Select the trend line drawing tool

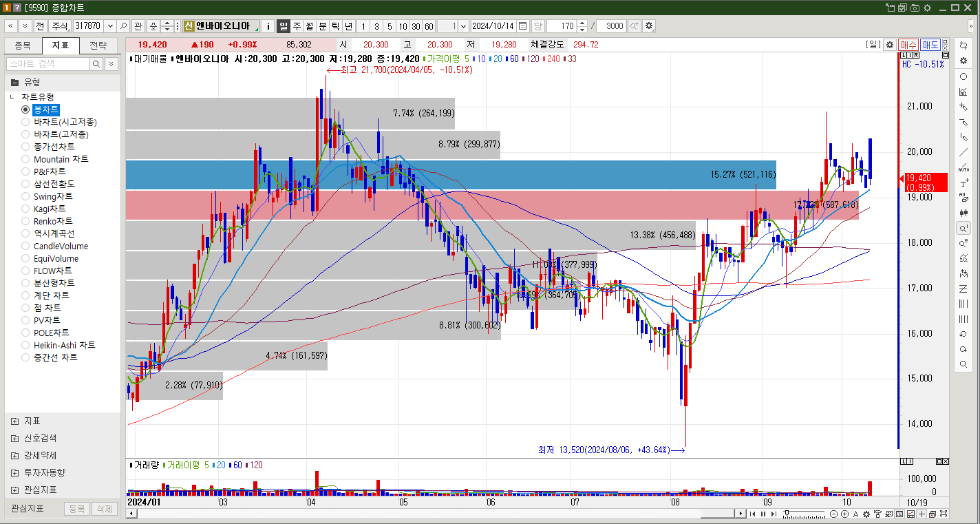click(x=963, y=152)
